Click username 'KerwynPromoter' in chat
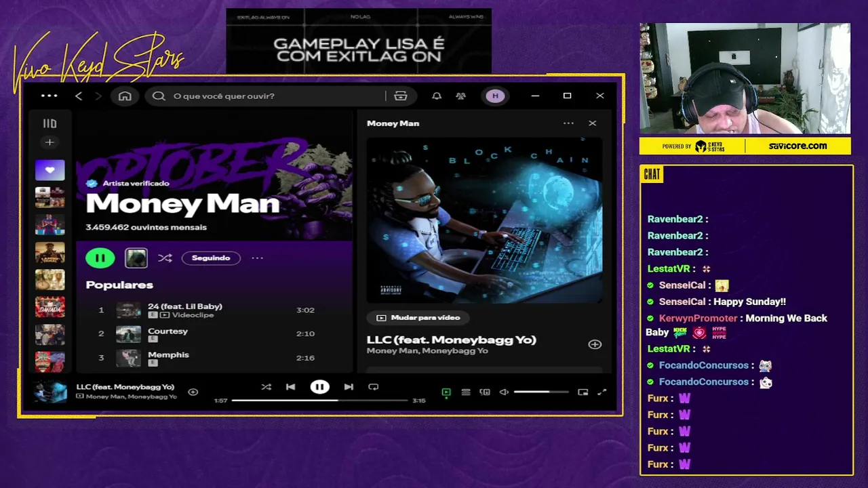Screen dimensions: 868x488 click(x=698, y=318)
